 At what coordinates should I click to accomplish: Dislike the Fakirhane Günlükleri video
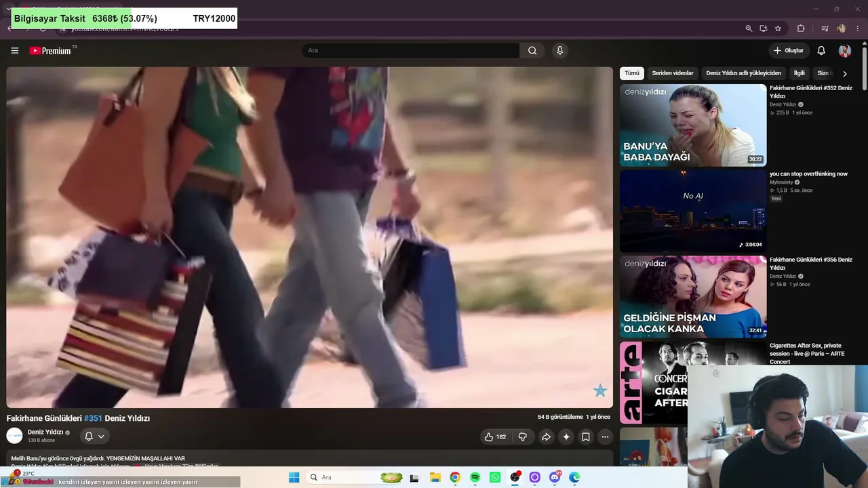coord(522,437)
